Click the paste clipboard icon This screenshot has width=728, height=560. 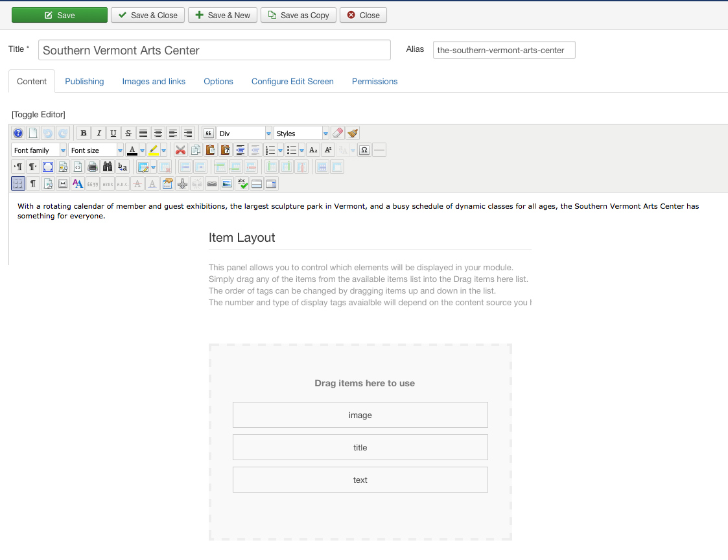click(x=210, y=150)
